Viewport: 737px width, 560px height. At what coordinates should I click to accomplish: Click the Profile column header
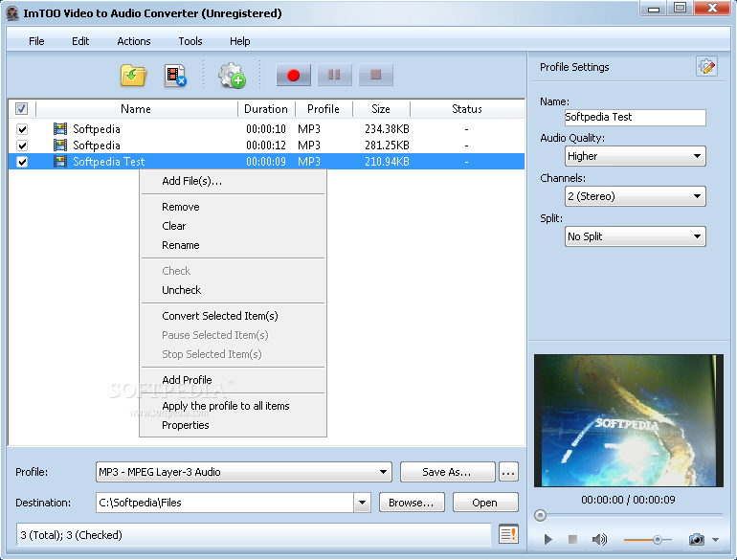(x=324, y=109)
